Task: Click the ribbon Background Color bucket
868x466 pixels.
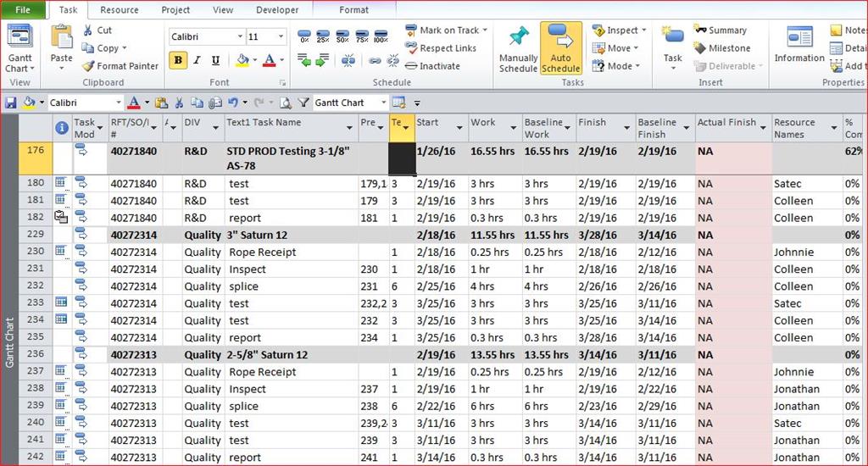Action: coord(242,60)
